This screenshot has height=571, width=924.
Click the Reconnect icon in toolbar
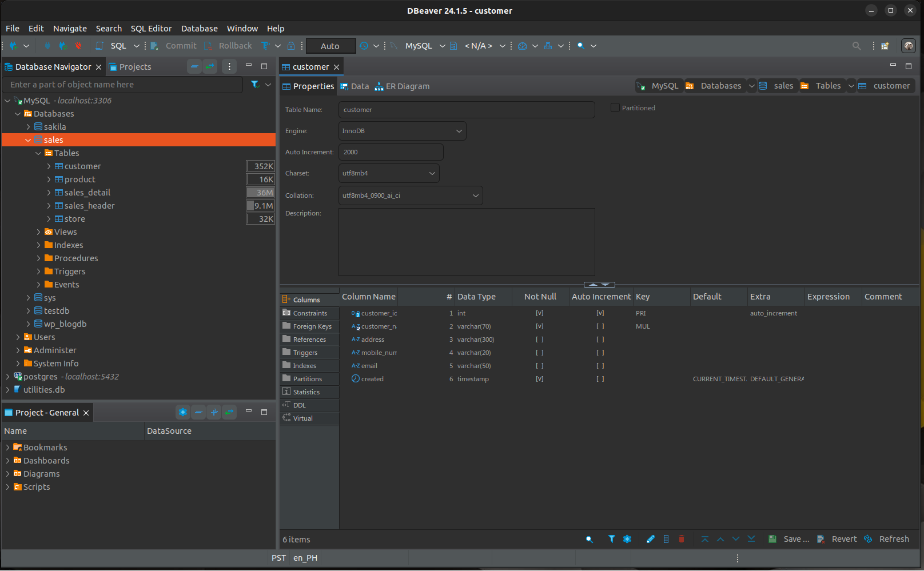[x=63, y=46]
